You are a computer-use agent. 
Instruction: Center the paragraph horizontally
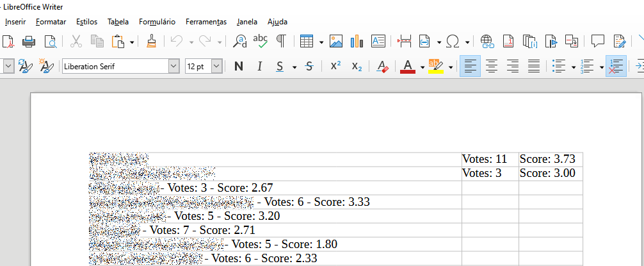[492, 66]
